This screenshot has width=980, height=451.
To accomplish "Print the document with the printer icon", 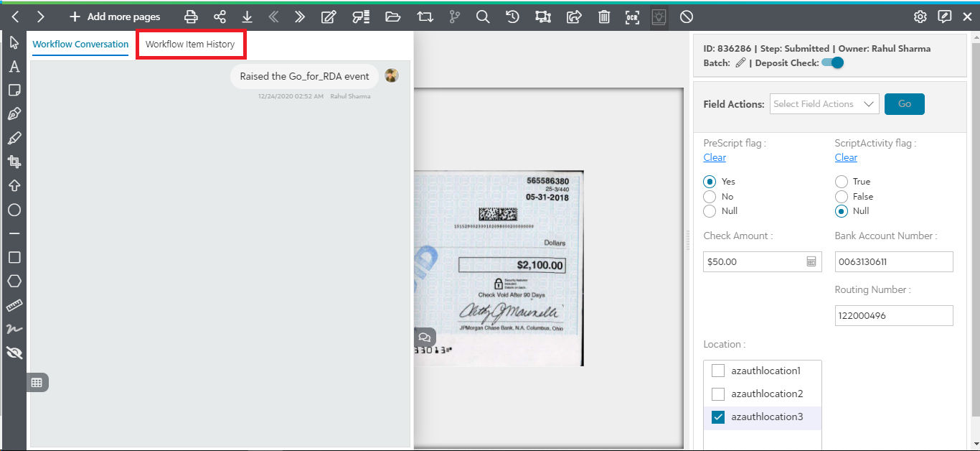I will click(x=191, y=17).
